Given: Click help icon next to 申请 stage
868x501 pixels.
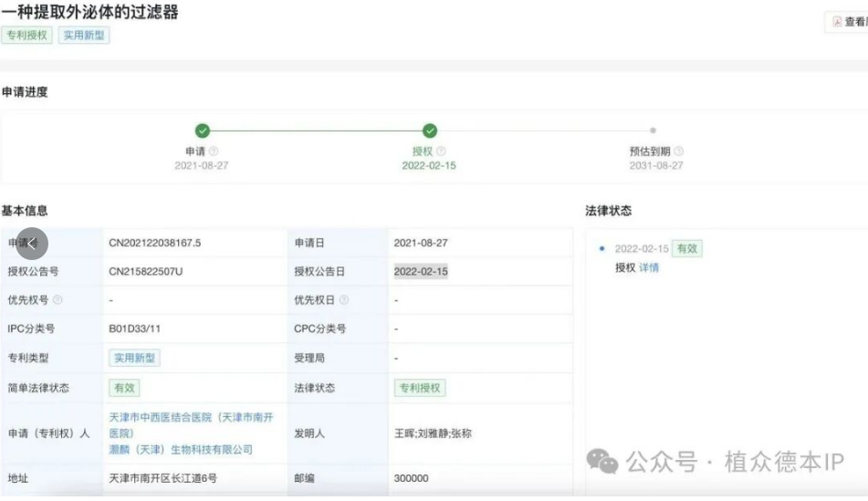Looking at the screenshot, I should click(x=214, y=151).
